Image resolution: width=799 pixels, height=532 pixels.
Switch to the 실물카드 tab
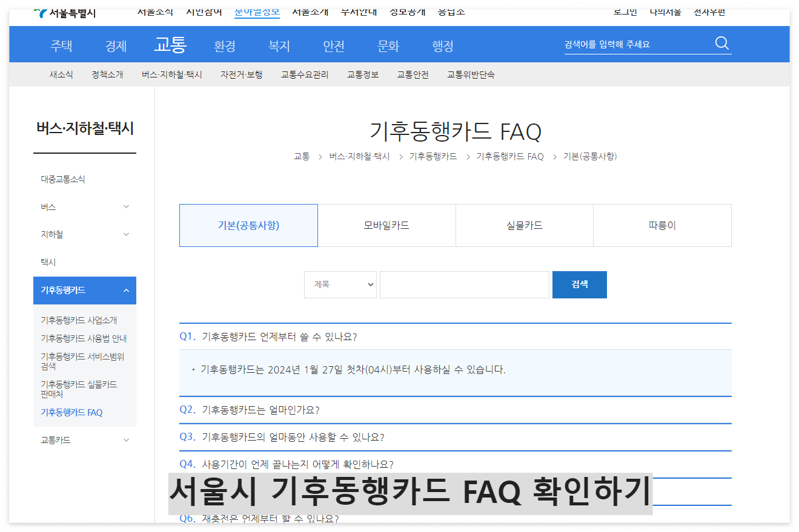525,225
